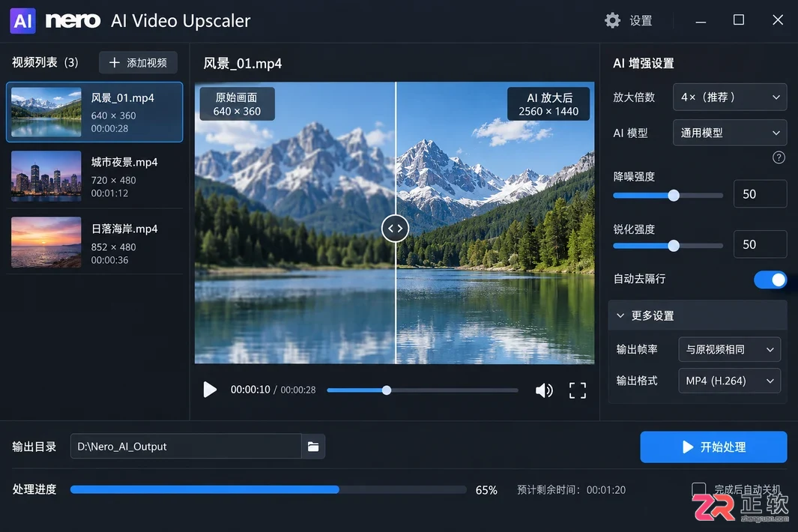Screen dimensions: 798x532
Task: Click the 锐化强度 slider handle
Action: point(674,246)
